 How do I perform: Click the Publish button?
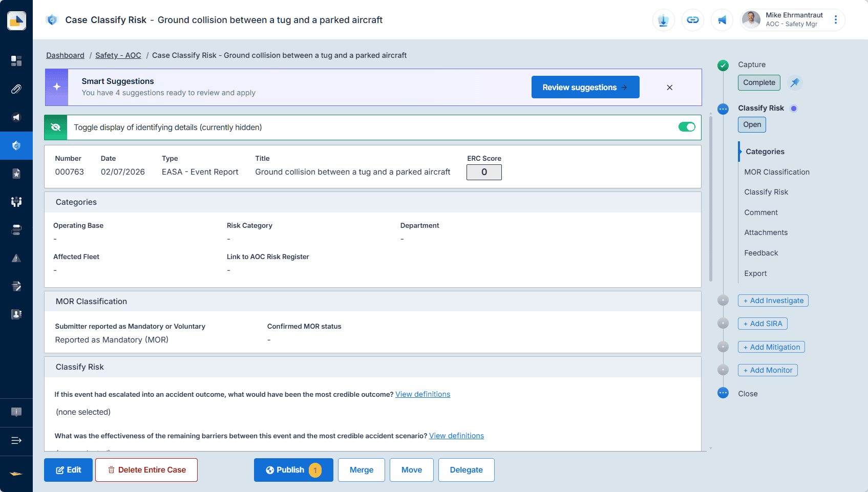coord(293,470)
